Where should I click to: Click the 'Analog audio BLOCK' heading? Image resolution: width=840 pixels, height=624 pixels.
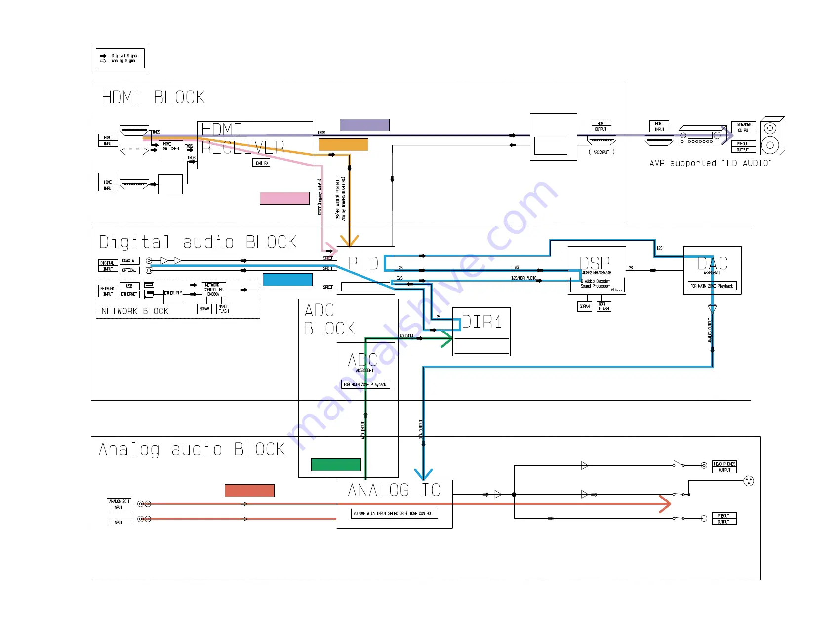click(x=192, y=449)
